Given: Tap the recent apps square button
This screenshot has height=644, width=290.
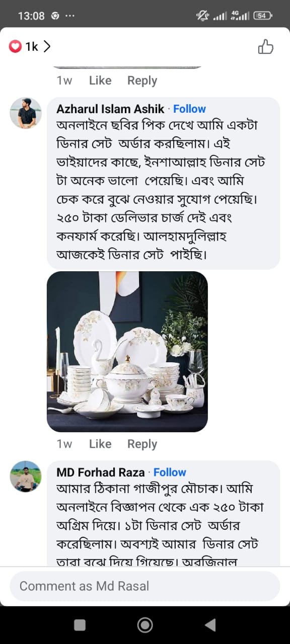Looking at the screenshot, I should (80, 625).
